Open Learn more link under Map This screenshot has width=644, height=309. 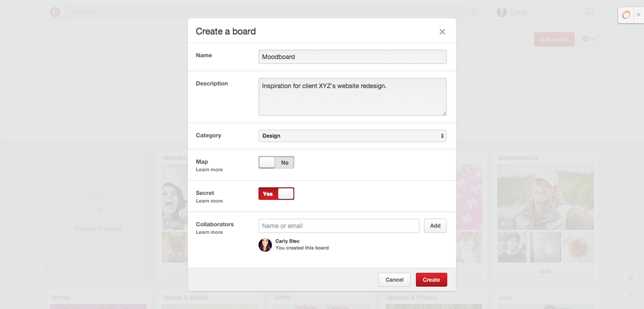pyautogui.click(x=209, y=170)
